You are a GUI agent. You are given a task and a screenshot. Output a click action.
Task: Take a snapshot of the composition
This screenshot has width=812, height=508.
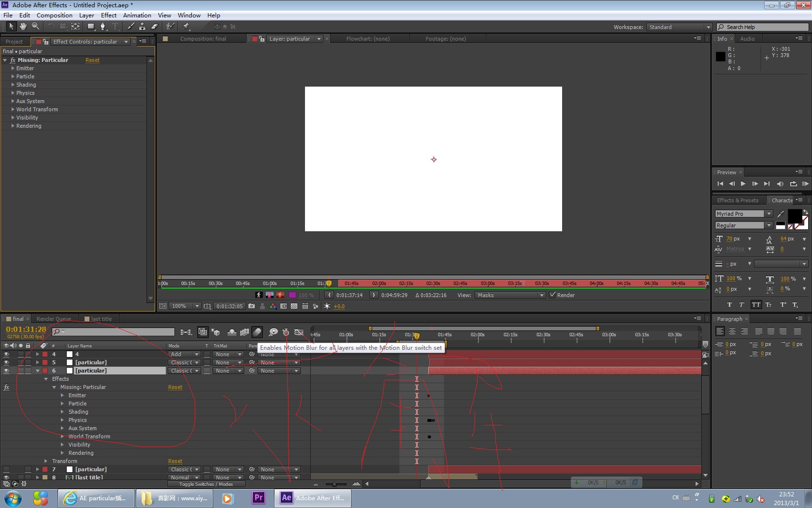(x=252, y=306)
